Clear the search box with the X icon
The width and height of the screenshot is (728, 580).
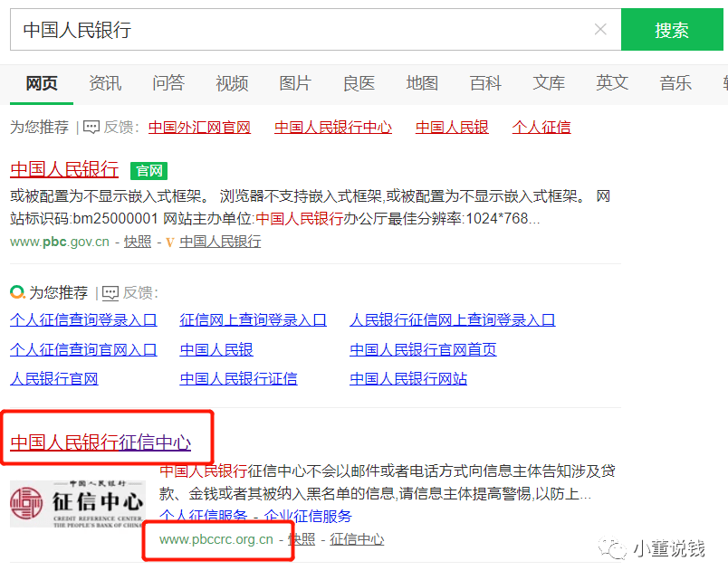click(600, 30)
